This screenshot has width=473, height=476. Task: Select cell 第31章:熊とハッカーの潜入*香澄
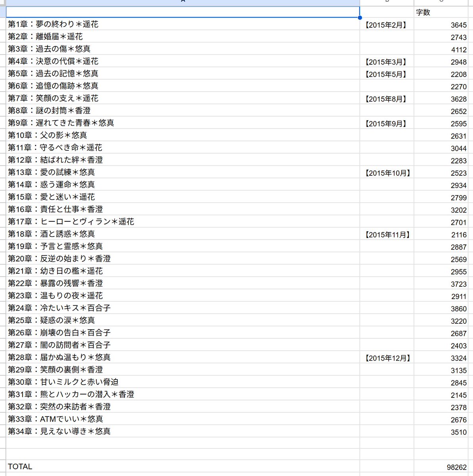pyautogui.click(x=183, y=394)
